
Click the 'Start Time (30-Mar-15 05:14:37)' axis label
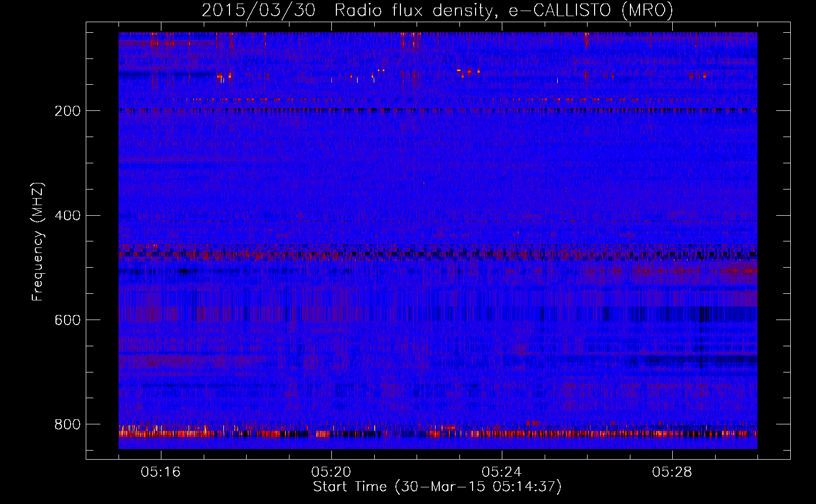click(x=437, y=487)
